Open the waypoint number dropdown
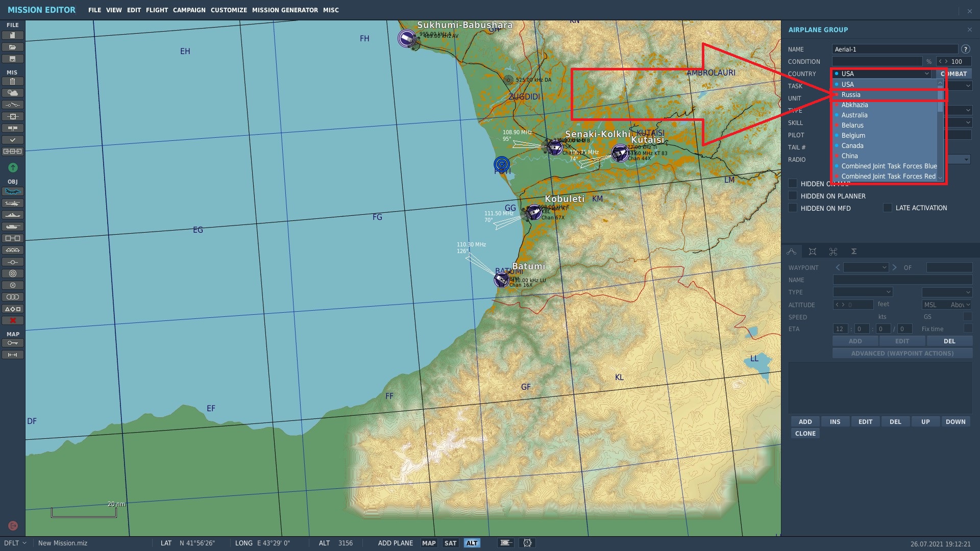This screenshot has height=551, width=980. (x=866, y=267)
